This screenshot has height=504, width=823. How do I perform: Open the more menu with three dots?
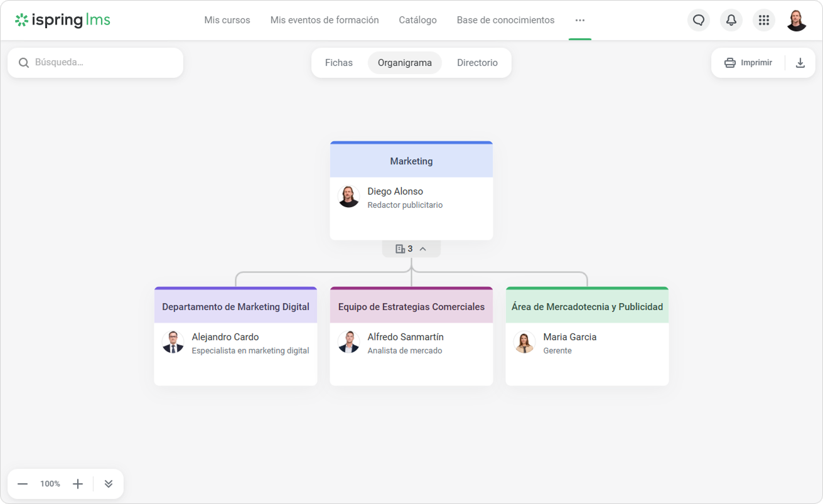(579, 20)
